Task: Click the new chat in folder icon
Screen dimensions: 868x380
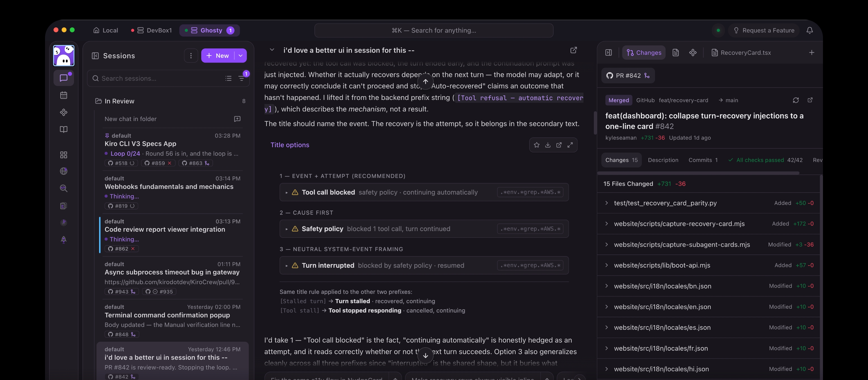Action: (x=237, y=119)
